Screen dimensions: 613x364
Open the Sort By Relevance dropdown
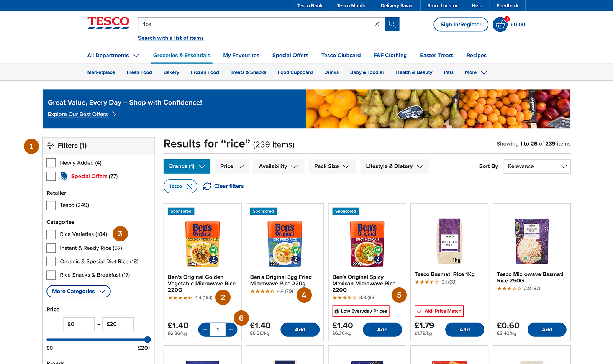click(x=537, y=166)
